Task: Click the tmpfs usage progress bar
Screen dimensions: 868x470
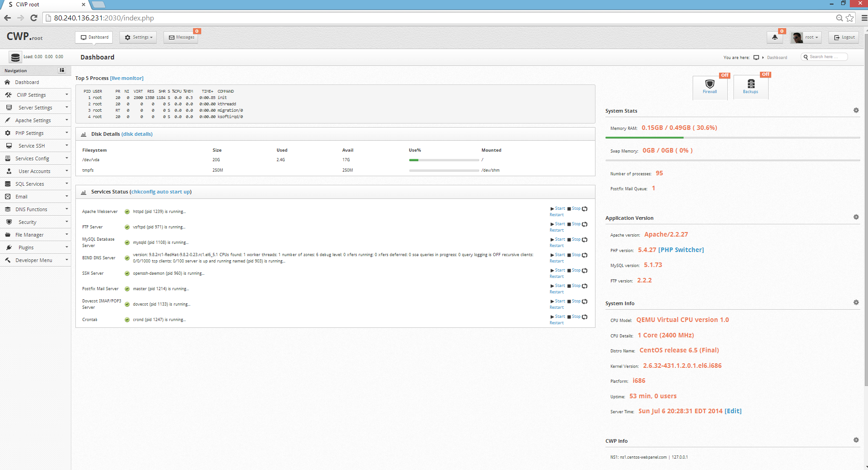Action: [x=444, y=170]
